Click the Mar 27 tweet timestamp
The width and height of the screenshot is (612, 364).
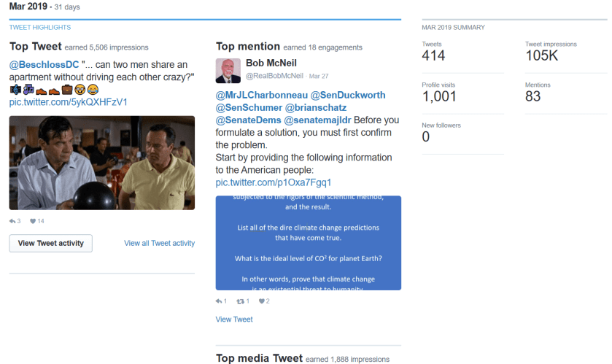[x=319, y=76]
